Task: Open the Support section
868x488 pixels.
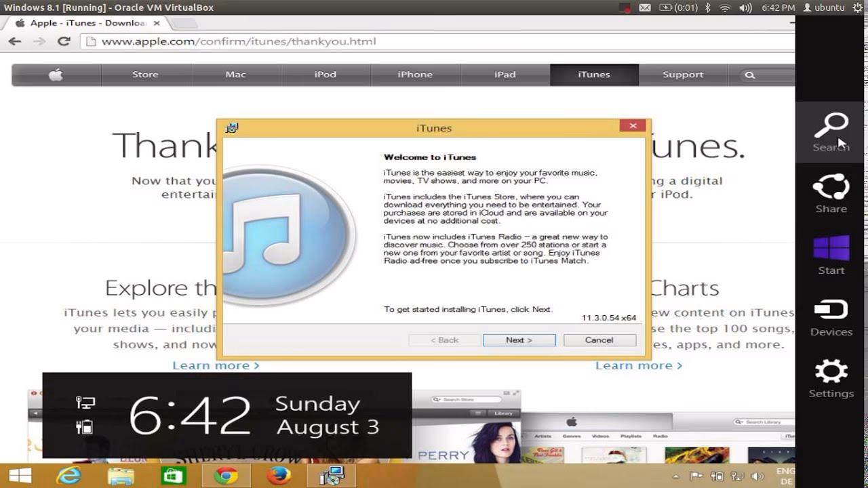Action: [x=683, y=75]
